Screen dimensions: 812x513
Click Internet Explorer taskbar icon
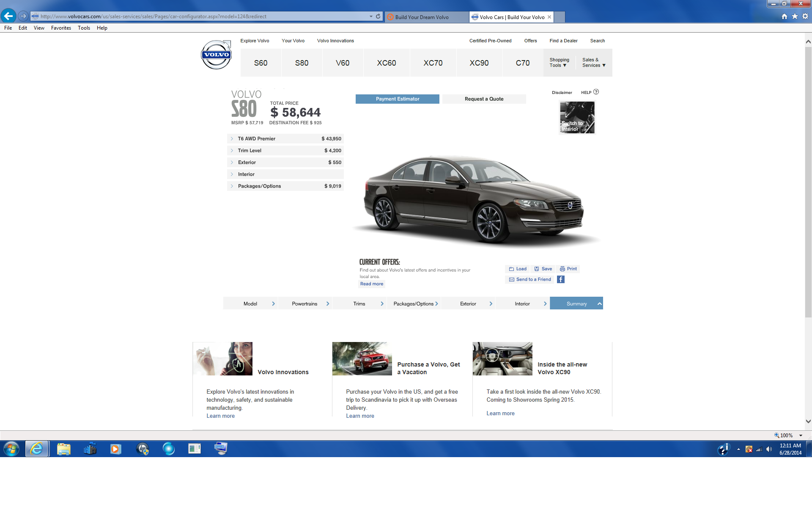tap(37, 449)
